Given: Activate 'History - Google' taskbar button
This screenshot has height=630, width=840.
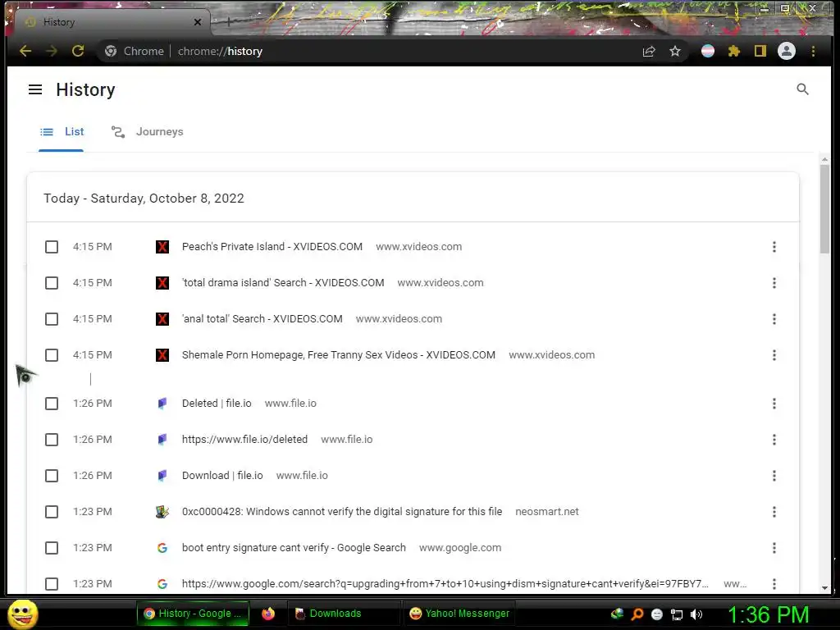Looking at the screenshot, I should [x=193, y=614].
